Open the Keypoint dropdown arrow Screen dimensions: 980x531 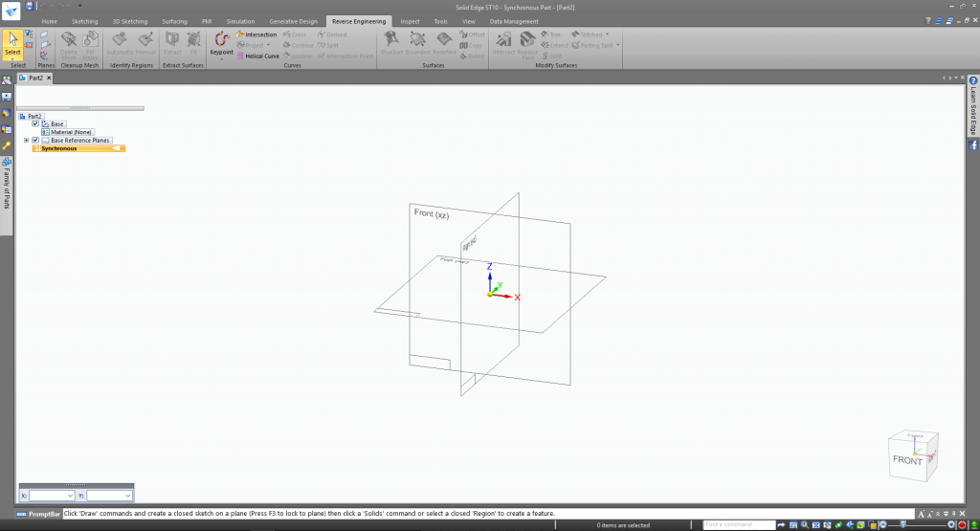click(x=221, y=59)
